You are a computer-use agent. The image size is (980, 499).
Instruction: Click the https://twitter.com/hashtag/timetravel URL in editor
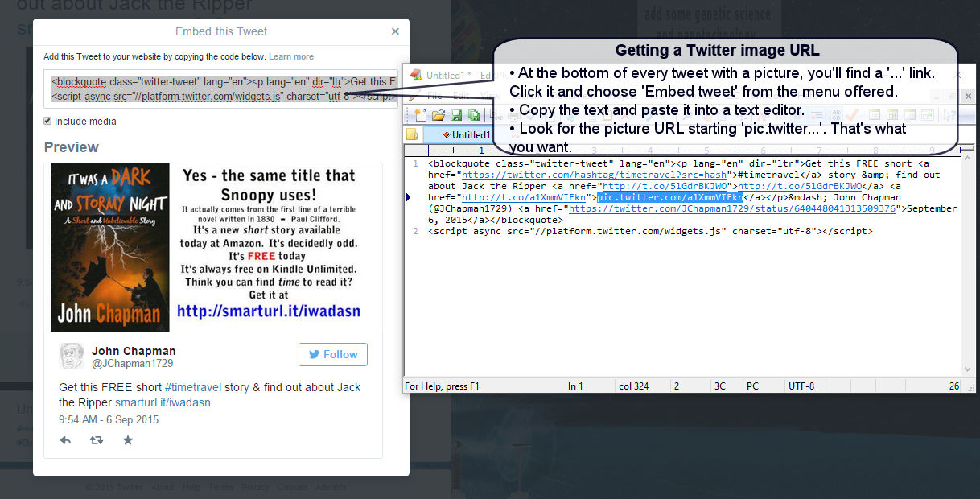pyautogui.click(x=595, y=175)
